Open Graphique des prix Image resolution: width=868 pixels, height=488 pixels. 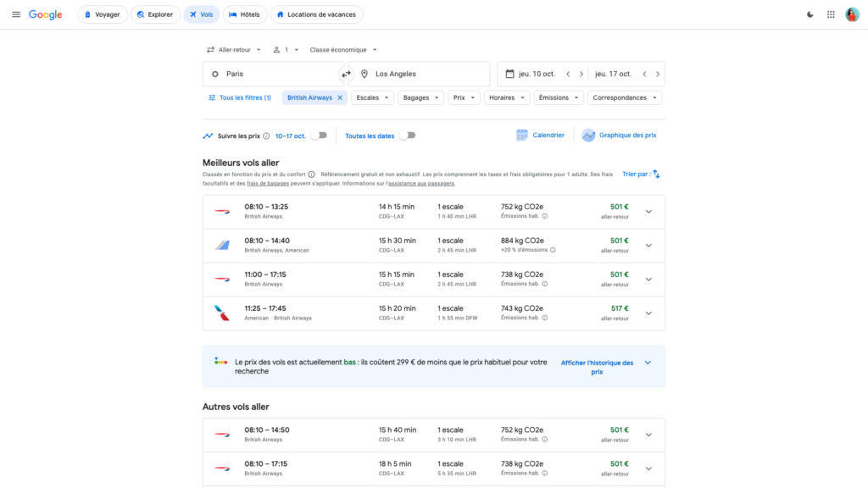[x=620, y=135]
